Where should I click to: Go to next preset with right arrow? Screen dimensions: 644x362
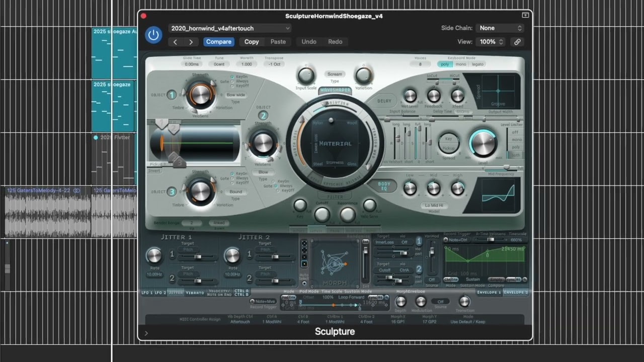point(191,42)
